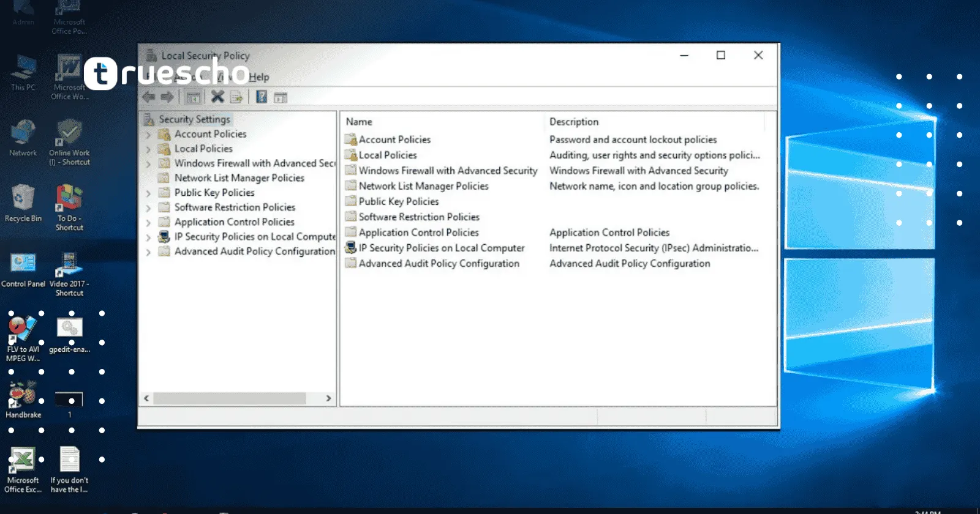Expand Software Restriction Policies tree node
The image size is (980, 514).
click(x=148, y=207)
